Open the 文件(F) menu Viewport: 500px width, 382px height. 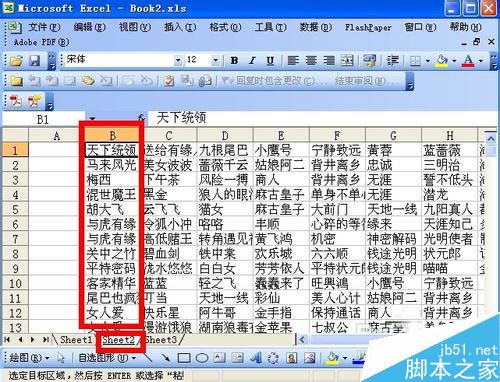[44, 27]
